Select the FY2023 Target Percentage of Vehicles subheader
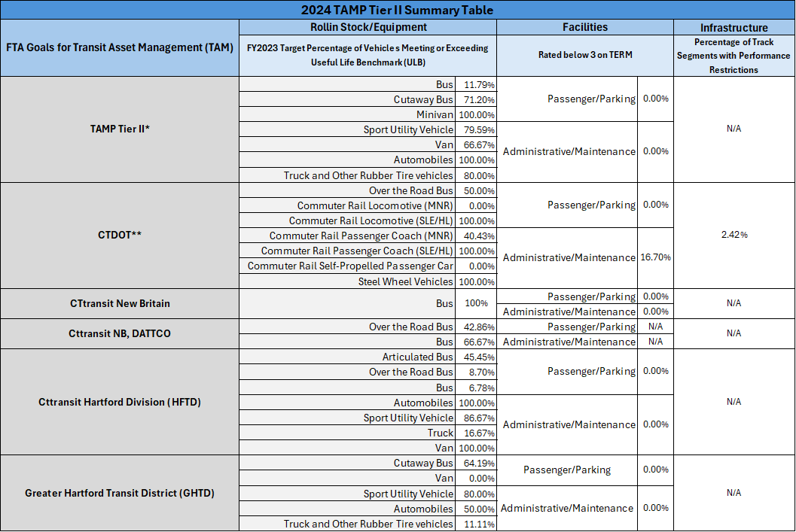The height and width of the screenshot is (532, 796). click(368, 55)
